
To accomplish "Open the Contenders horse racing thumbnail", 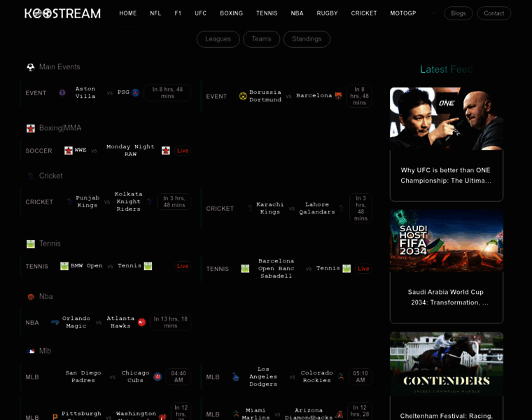I will coord(447,364).
